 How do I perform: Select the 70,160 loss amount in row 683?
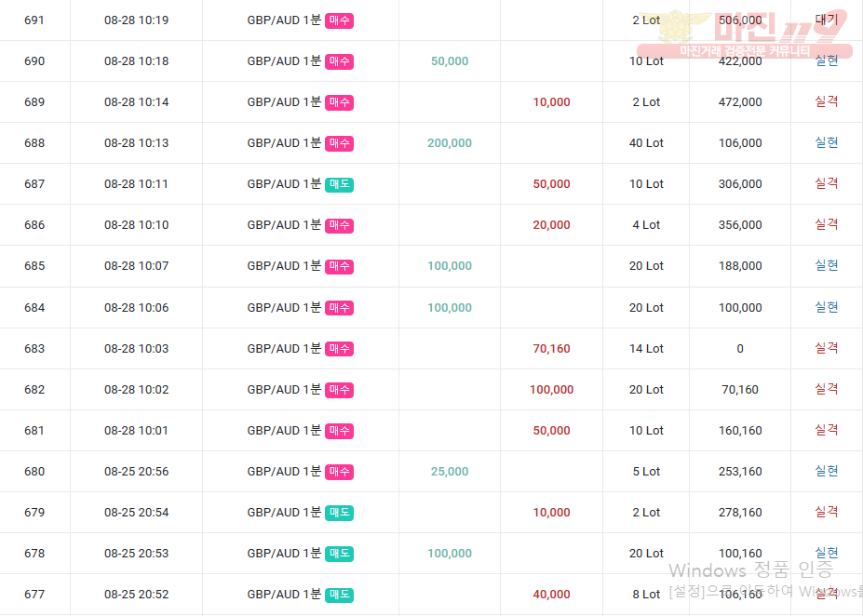551,349
